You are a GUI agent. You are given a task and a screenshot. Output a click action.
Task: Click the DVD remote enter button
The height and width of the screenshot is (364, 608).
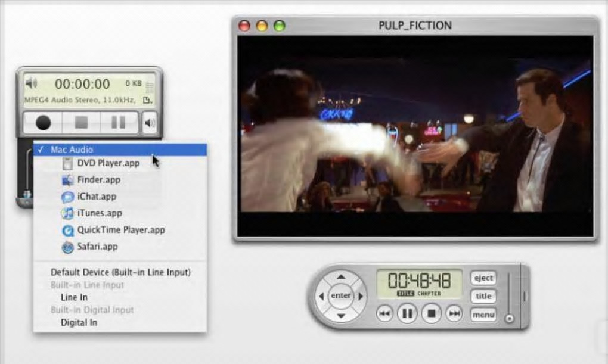[340, 295]
